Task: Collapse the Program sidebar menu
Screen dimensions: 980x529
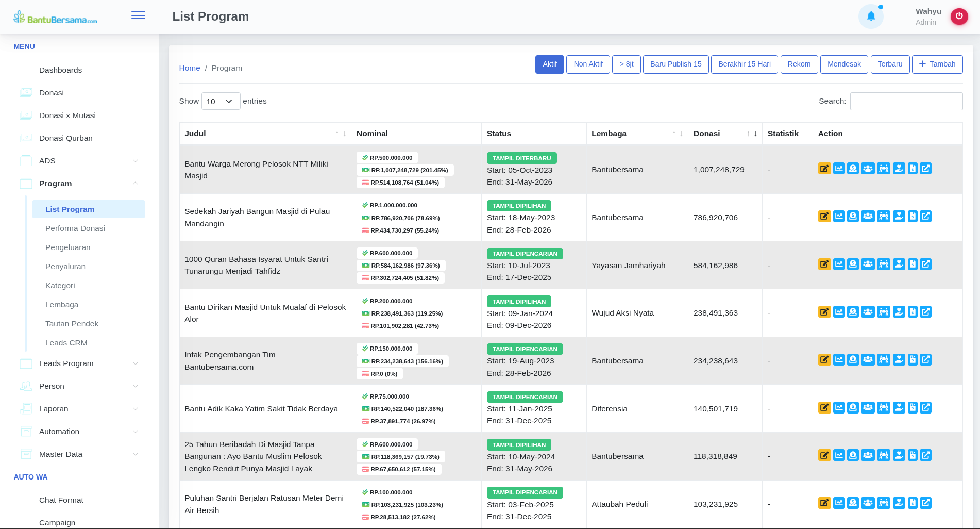Action: pos(79,184)
